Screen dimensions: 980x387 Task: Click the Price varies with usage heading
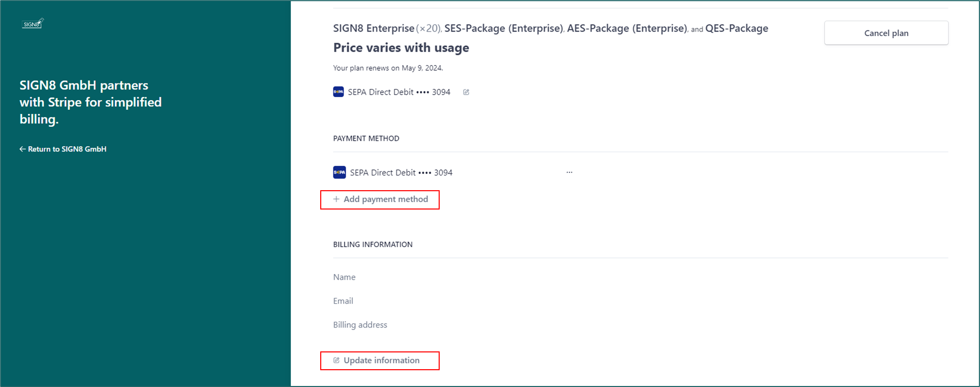tap(401, 48)
